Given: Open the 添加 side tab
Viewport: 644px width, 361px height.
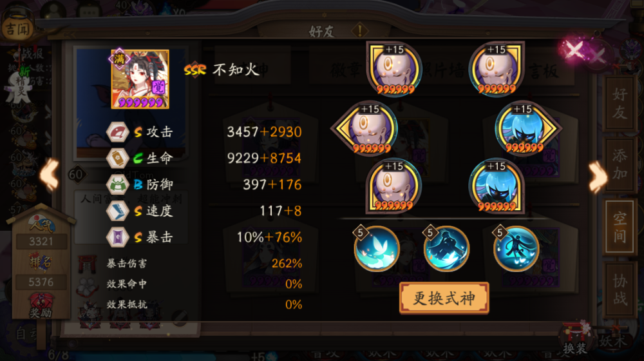Looking at the screenshot, I should [x=620, y=164].
